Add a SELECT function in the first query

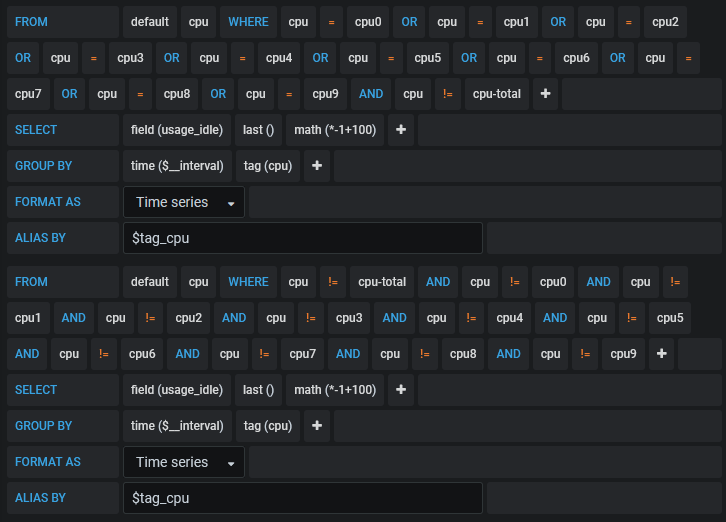[x=401, y=130]
